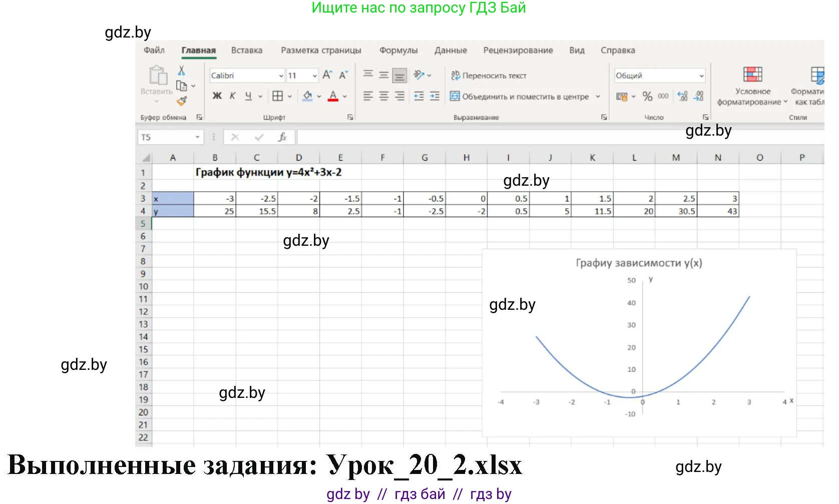Click the Cut scissors icon
This screenshot has width=839, height=504.
pos(181,70)
